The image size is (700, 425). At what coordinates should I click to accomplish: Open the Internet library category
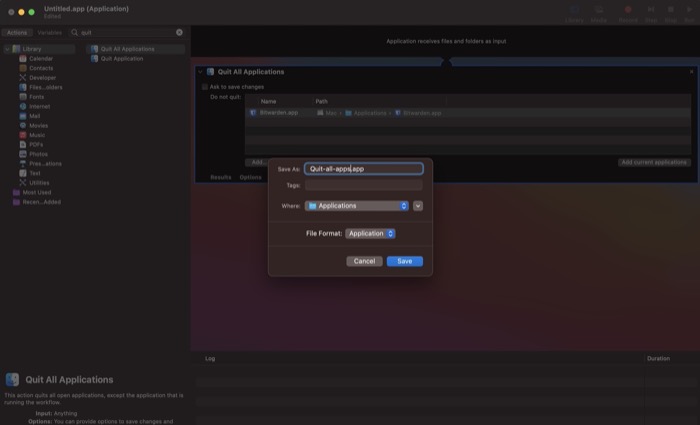(35, 106)
